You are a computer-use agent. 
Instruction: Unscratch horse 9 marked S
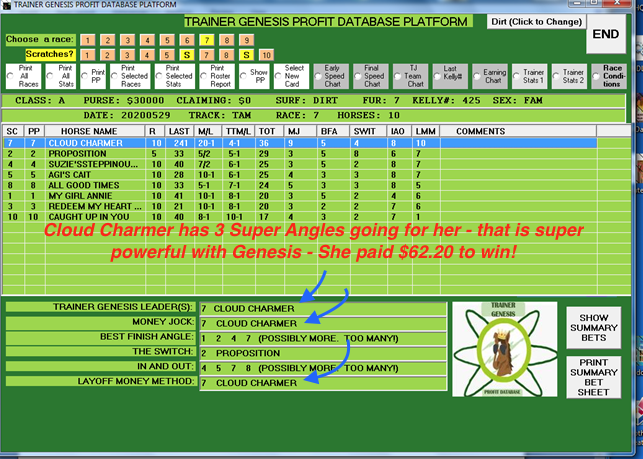tap(247, 55)
